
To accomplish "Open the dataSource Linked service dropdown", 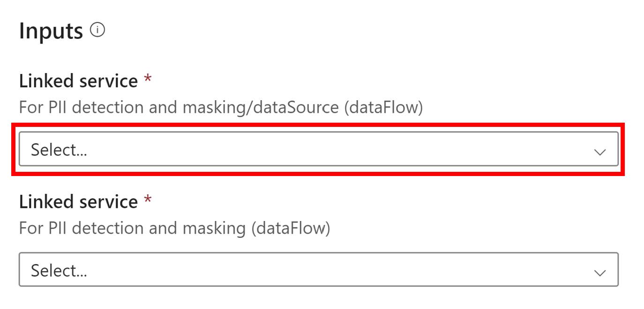I will click(318, 149).
